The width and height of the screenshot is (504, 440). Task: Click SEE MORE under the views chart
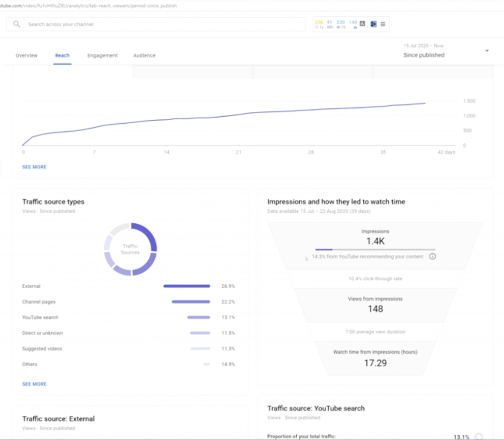click(34, 167)
